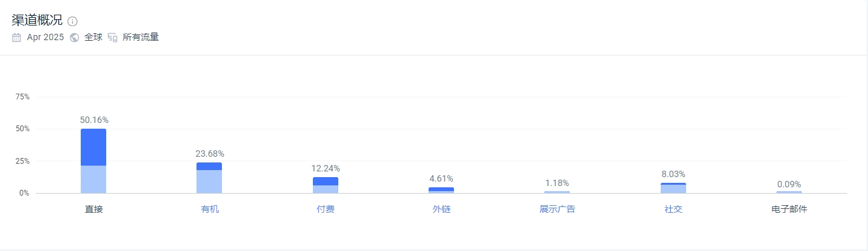Click the globe icon before 全球
Viewport: 868px width, 251px height.
point(74,38)
